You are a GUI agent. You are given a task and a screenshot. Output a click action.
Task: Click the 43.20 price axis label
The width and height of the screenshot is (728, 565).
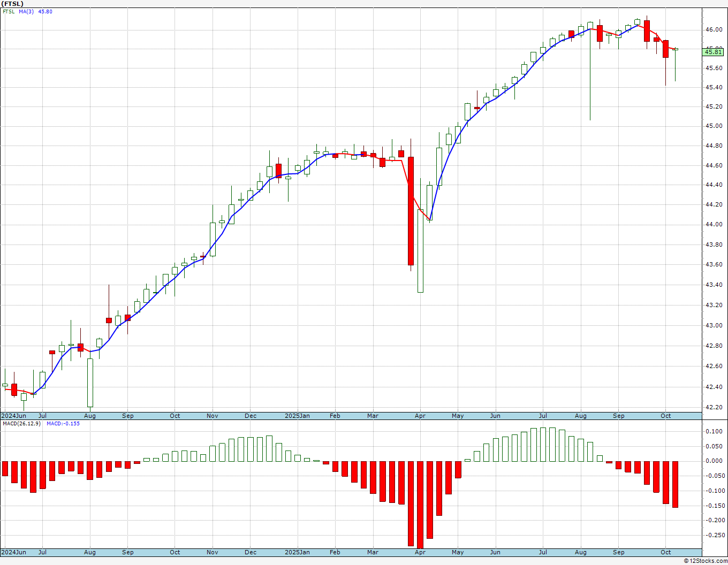pyautogui.click(x=713, y=305)
